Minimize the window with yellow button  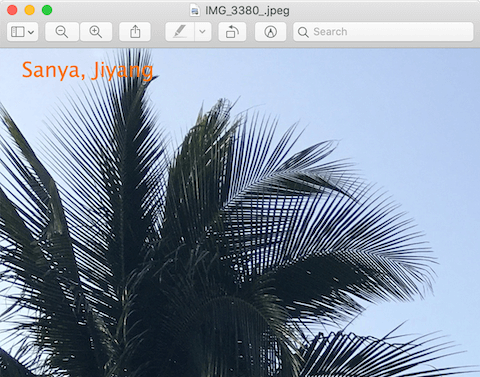point(29,10)
